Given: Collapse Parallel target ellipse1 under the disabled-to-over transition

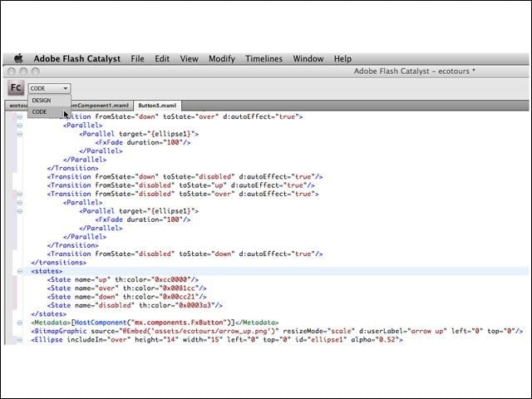Looking at the screenshot, I should pos(20,211).
